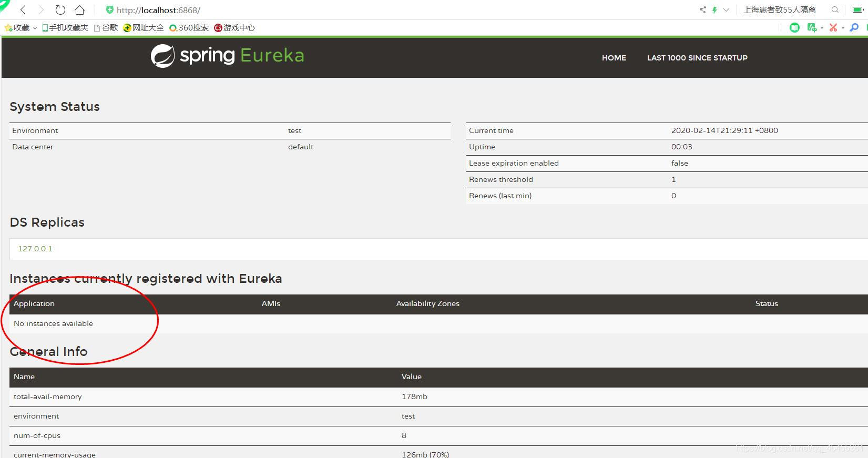This screenshot has height=458, width=868.
Task: Click the General Info Name column header
Action: point(24,376)
